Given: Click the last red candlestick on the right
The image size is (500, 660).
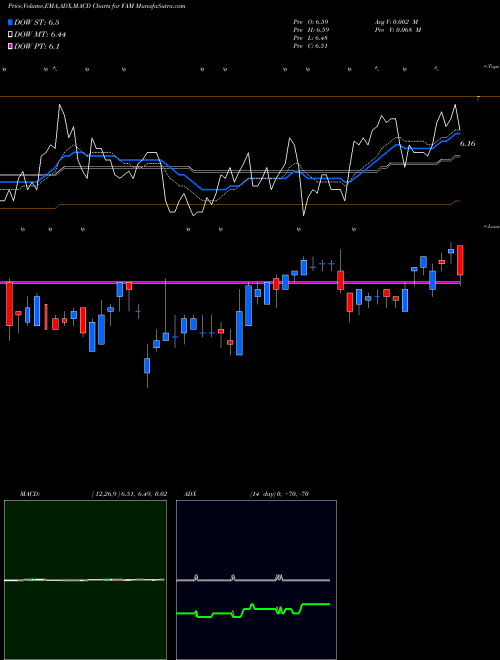Looking at the screenshot, I should pyautogui.click(x=460, y=260).
